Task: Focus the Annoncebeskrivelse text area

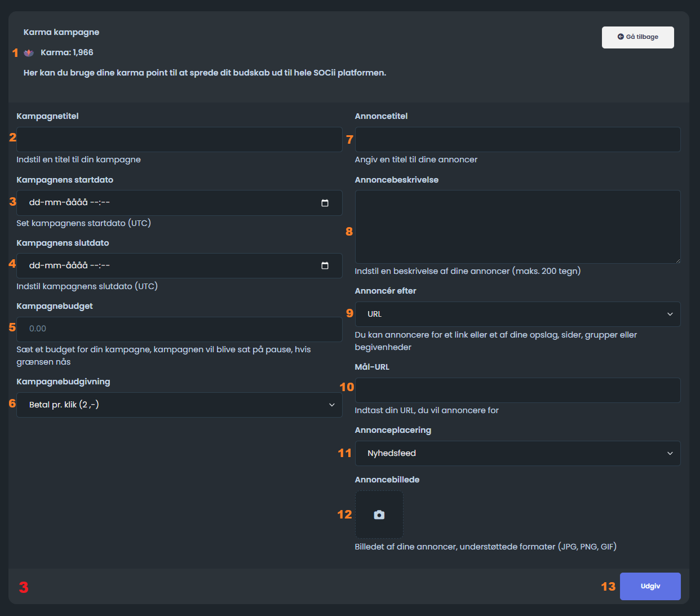Action: pyautogui.click(x=517, y=227)
